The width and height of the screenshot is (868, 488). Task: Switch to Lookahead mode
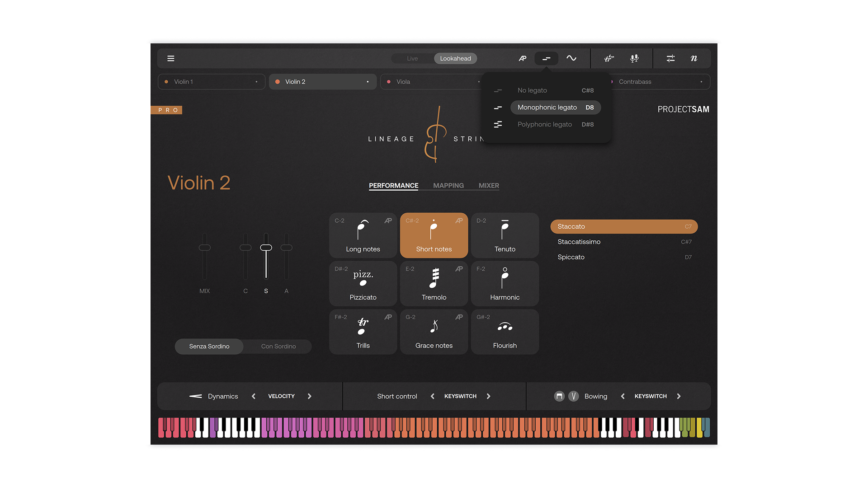[455, 58]
